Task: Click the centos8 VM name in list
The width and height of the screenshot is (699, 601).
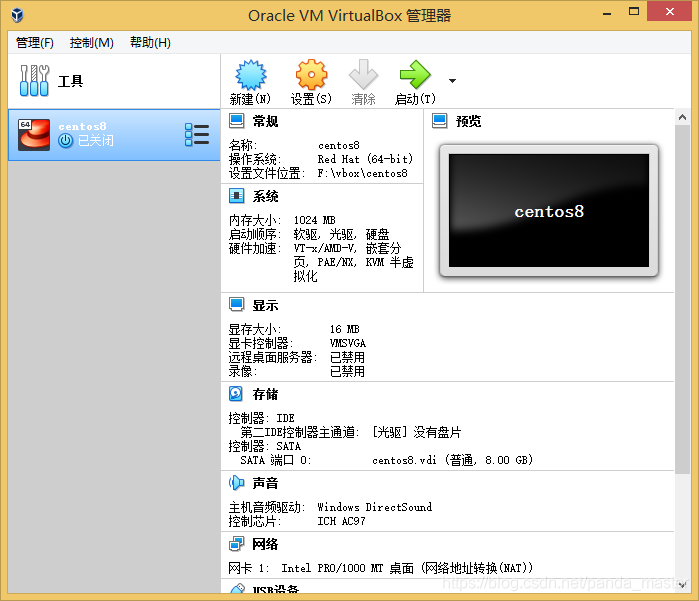Action: pos(82,127)
